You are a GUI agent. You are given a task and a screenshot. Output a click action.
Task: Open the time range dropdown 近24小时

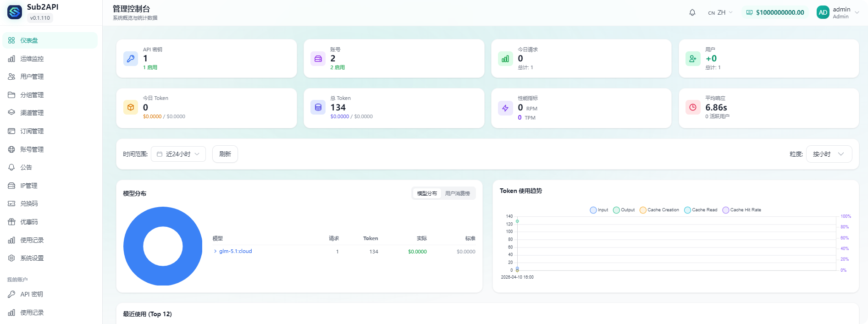(178, 154)
